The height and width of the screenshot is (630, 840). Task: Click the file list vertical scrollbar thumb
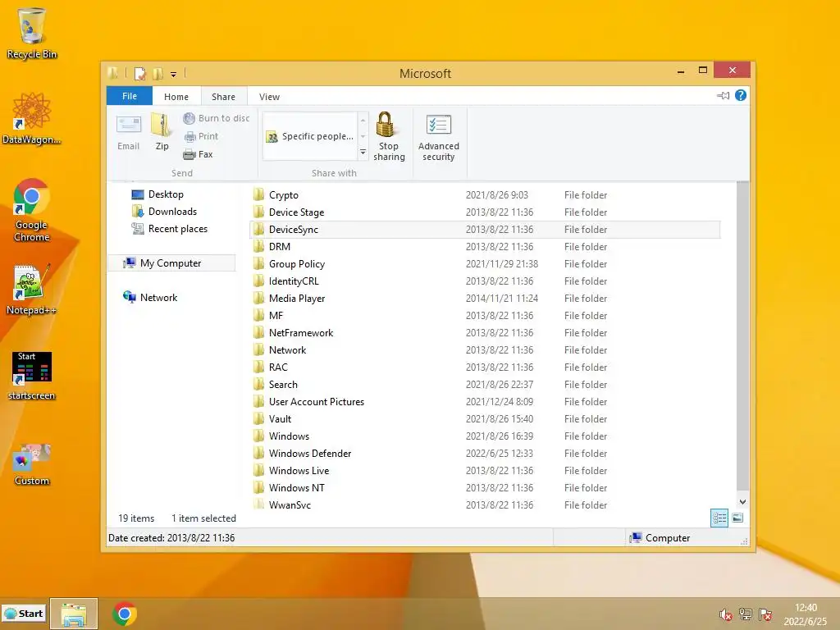pos(742,336)
